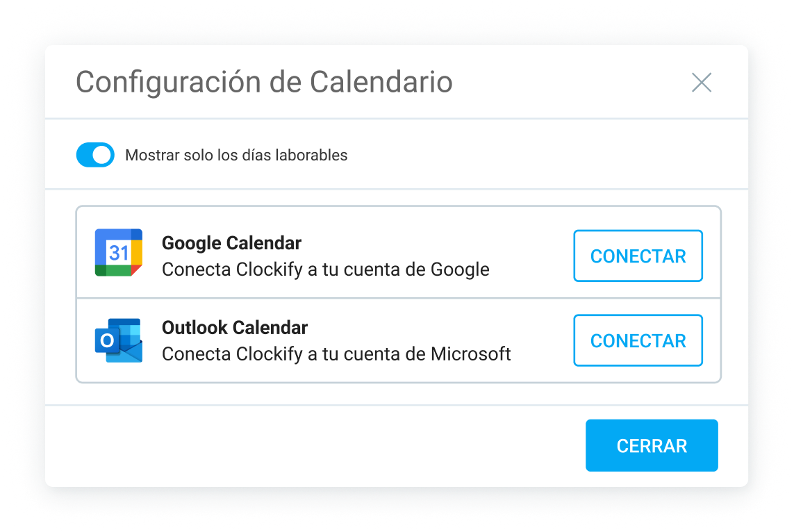Click CONECTAR next to Google Calendar
This screenshot has width=794, height=532.
pos(638,256)
